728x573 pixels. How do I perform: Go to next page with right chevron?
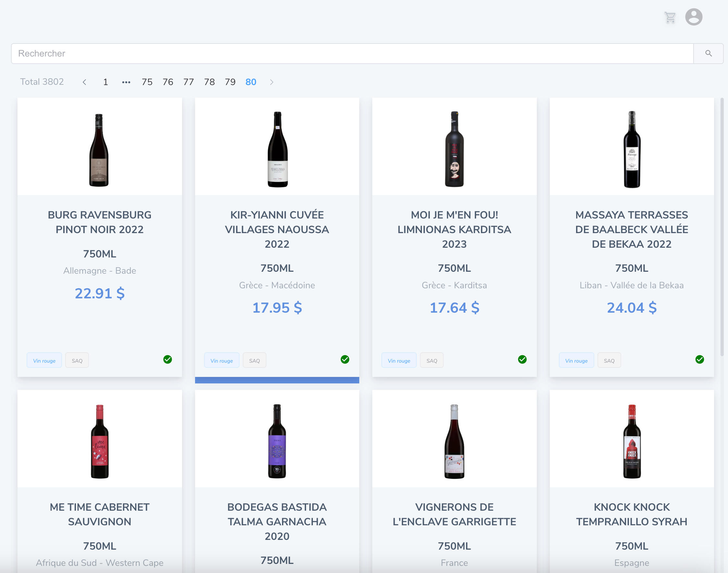coord(272,82)
